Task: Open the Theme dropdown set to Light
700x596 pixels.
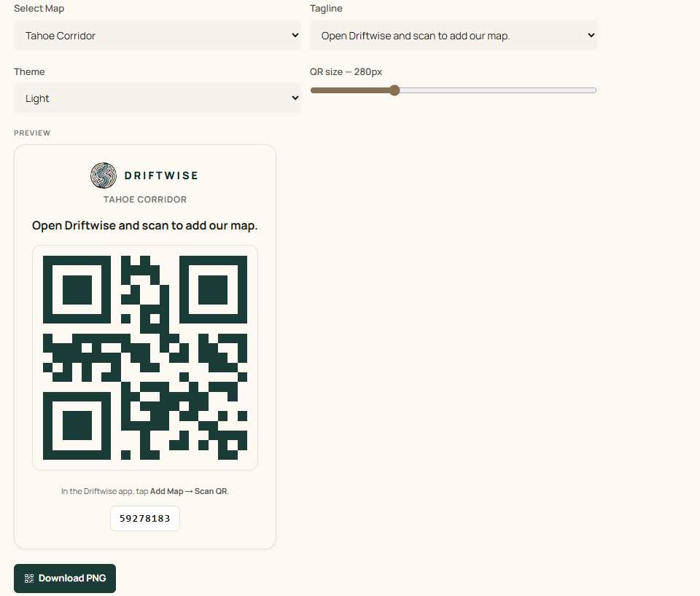Action: click(157, 98)
